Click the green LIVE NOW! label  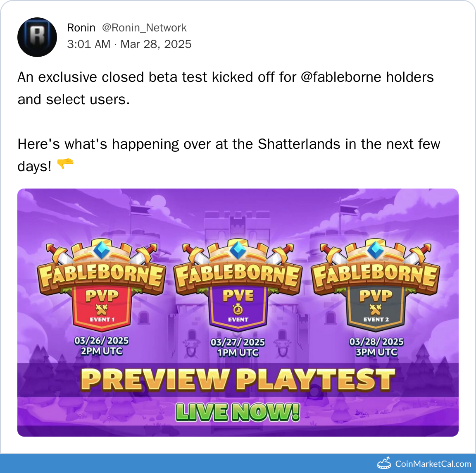point(238,412)
